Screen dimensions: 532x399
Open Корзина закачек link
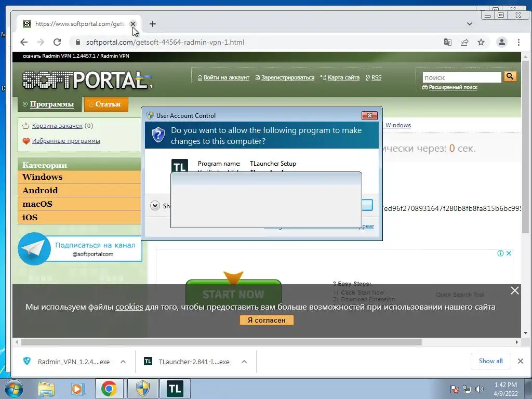(57, 126)
